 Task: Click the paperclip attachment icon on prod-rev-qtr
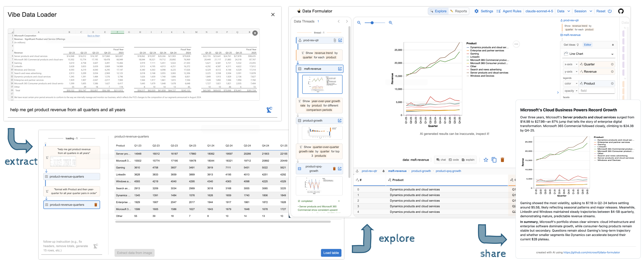point(335,40)
